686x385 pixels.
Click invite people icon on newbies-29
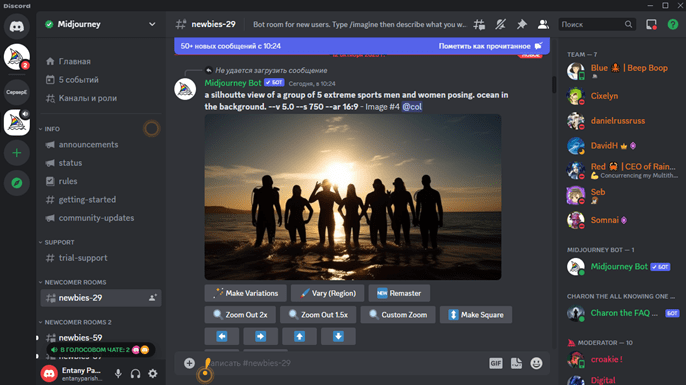[x=152, y=298]
